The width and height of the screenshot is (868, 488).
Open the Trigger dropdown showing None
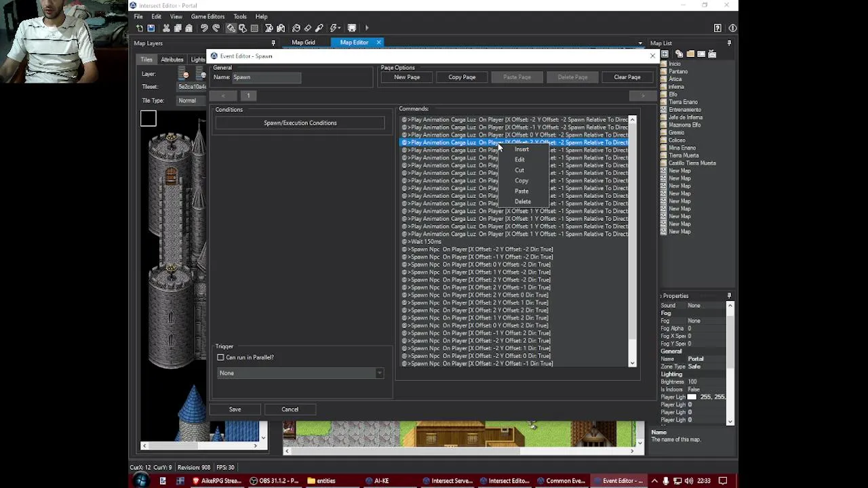pyautogui.click(x=300, y=373)
